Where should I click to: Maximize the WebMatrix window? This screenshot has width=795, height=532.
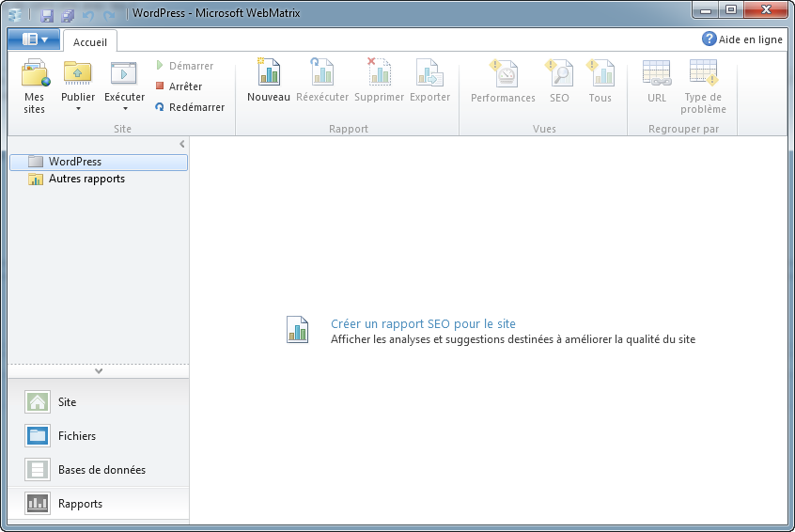point(730,10)
